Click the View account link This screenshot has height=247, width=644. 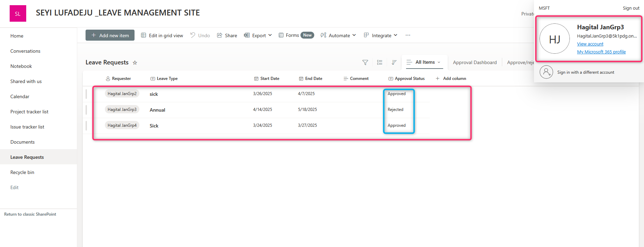pos(590,44)
